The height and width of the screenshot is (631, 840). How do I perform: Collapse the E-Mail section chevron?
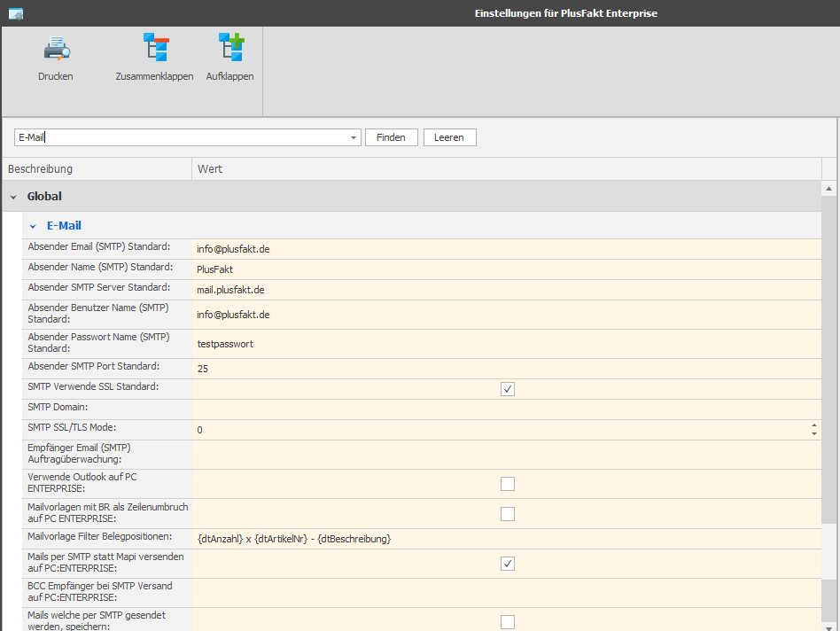(33, 227)
